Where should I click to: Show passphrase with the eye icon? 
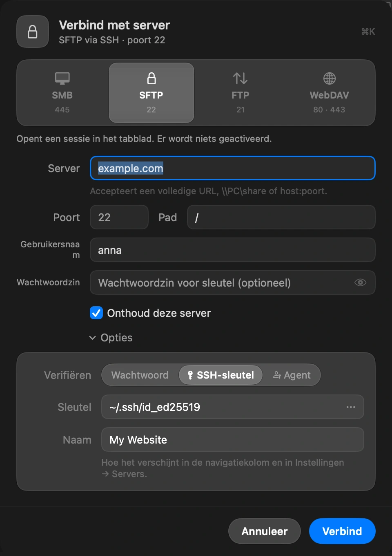tap(360, 282)
